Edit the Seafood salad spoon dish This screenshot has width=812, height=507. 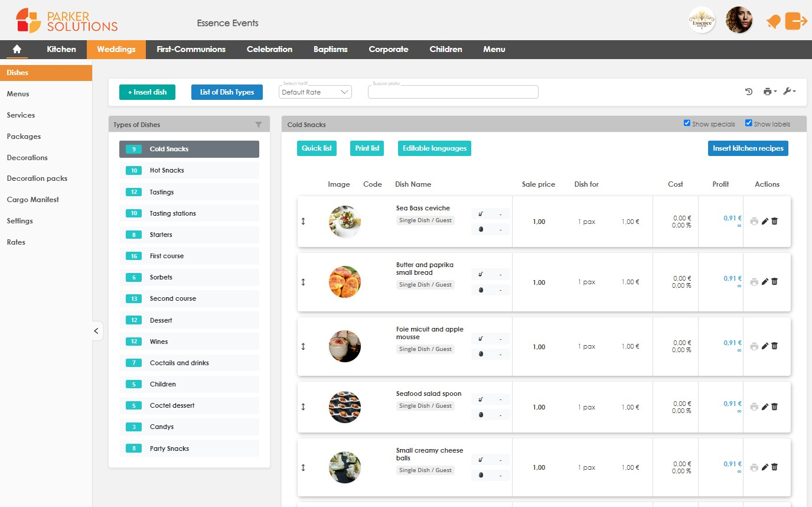(764, 407)
